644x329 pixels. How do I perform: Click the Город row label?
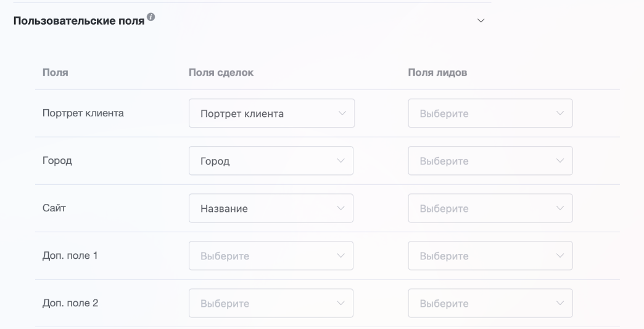(57, 161)
